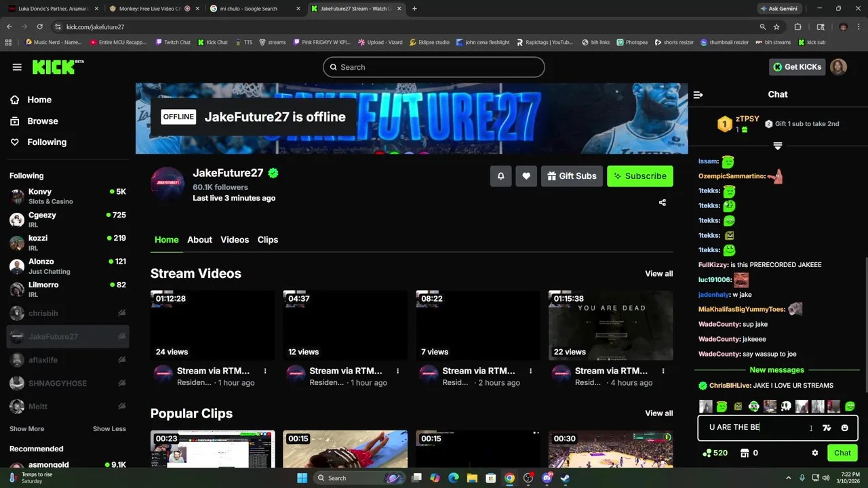Open the 00:30 popular clip
Image resolution: width=868 pixels, height=488 pixels.
click(x=610, y=449)
